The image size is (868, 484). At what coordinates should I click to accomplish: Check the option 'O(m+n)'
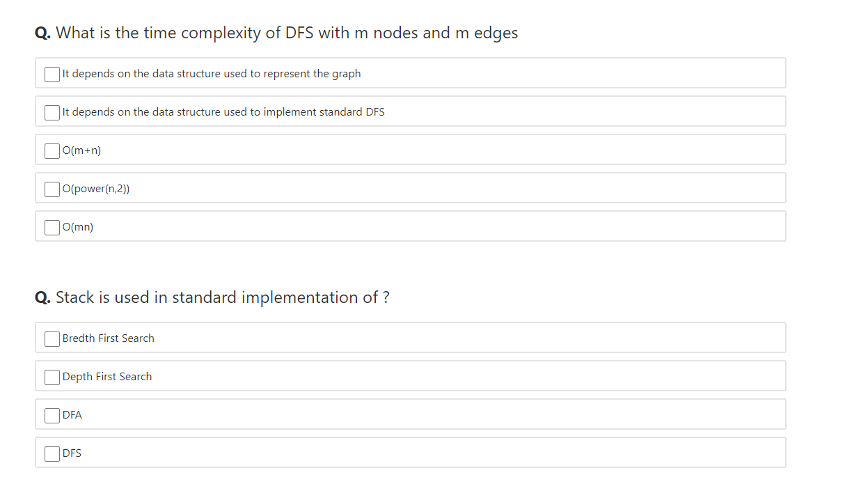pos(52,150)
